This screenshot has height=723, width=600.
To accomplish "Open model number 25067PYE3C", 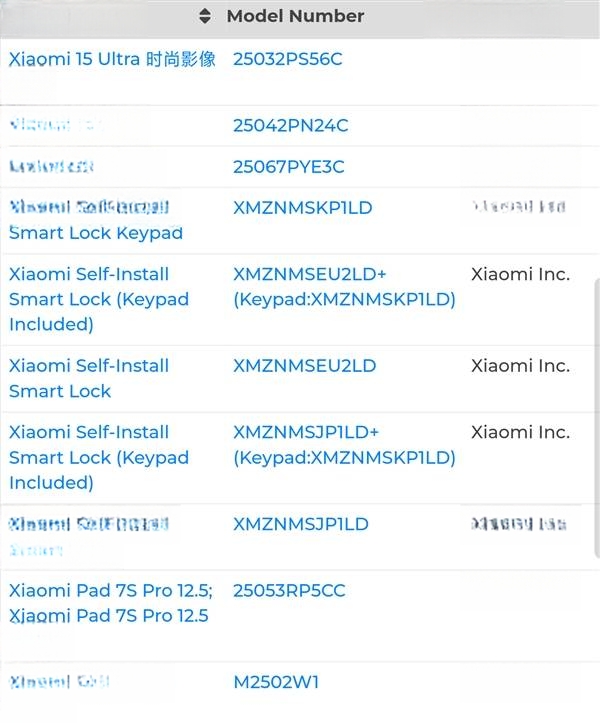I will click(288, 167).
